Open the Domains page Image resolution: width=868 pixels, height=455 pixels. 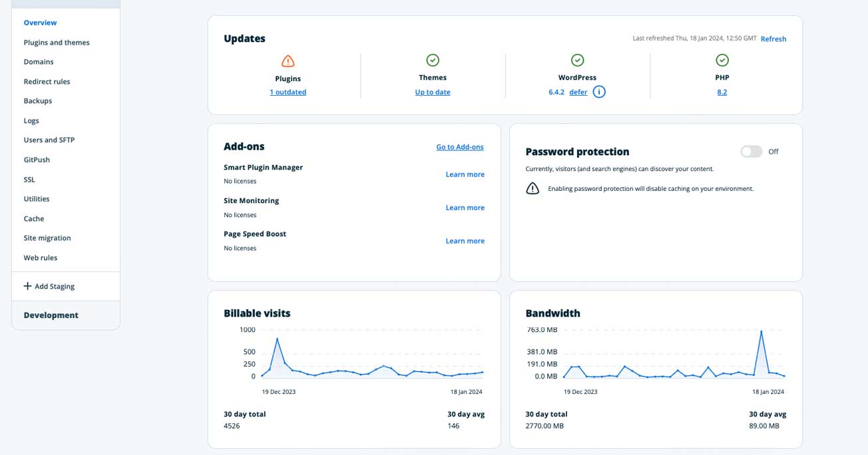click(39, 62)
